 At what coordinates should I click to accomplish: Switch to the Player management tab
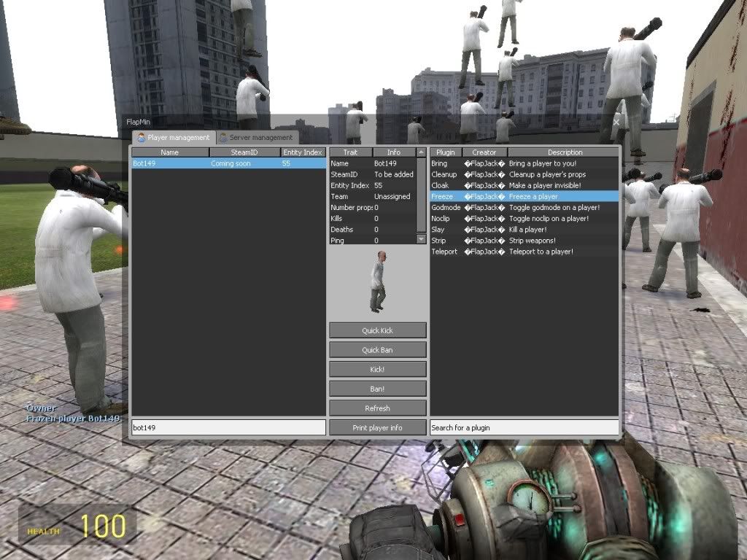pyautogui.click(x=174, y=137)
